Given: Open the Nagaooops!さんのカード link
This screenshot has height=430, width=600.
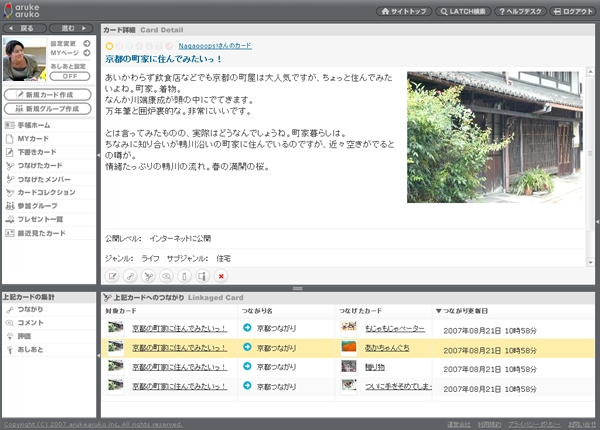Looking at the screenshot, I should pyautogui.click(x=215, y=46).
